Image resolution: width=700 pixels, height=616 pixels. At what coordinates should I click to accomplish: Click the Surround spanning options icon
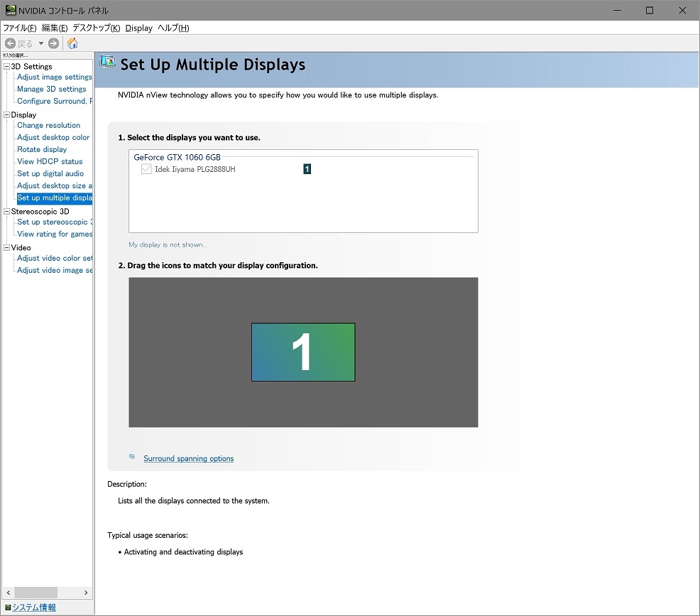point(132,457)
